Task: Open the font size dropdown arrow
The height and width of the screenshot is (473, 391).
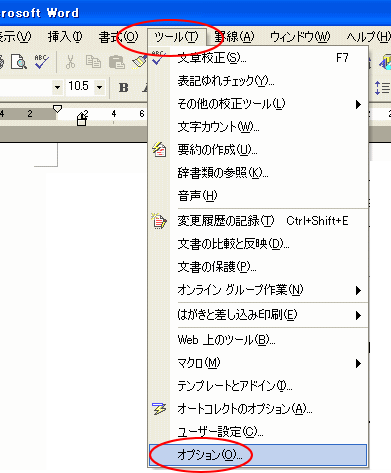Action: [x=100, y=87]
